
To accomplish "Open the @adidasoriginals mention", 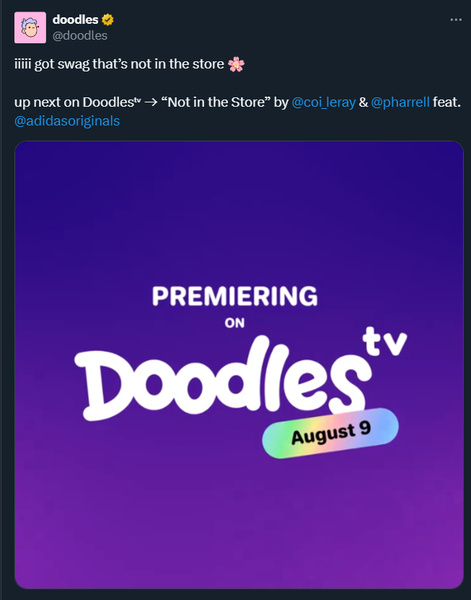I will (x=67, y=121).
